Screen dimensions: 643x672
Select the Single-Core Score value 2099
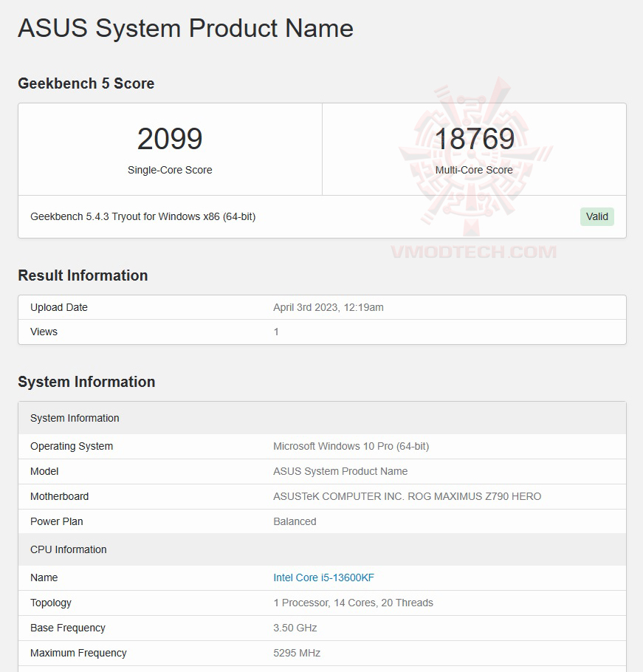[170, 139]
